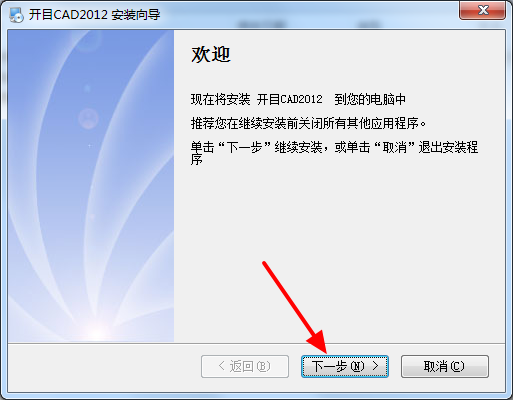Cancel setup with the 取消(C) button
This screenshot has height=400, width=513.
(445, 366)
